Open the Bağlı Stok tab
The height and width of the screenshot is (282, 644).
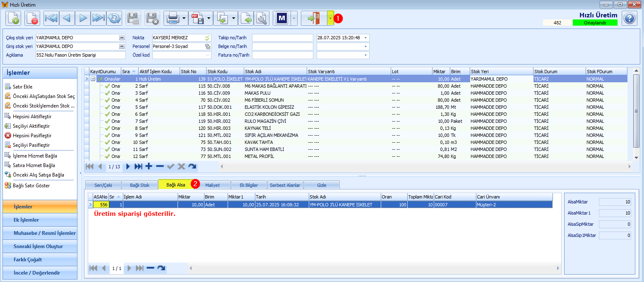coord(139,185)
